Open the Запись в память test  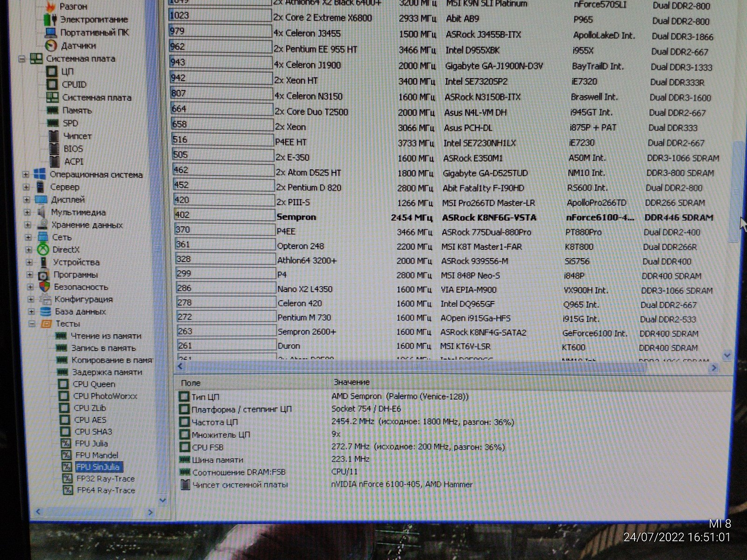click(x=103, y=348)
